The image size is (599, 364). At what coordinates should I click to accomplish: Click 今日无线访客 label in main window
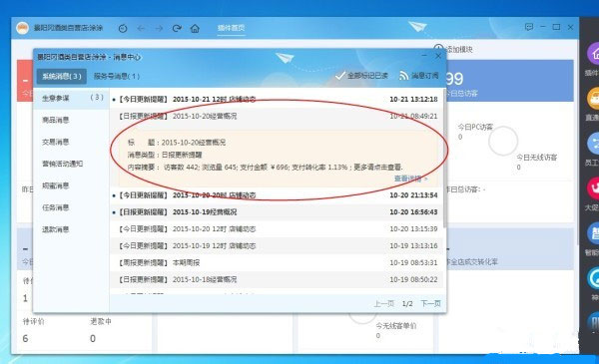point(537,158)
